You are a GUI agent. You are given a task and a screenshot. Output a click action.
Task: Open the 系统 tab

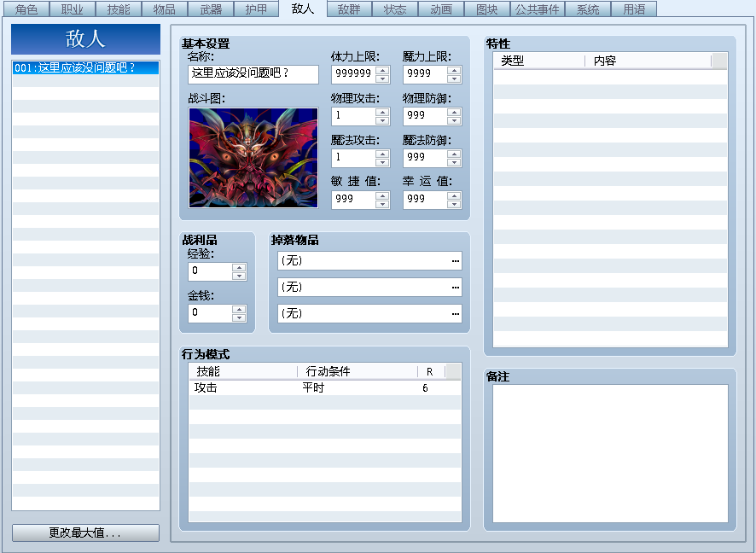click(588, 9)
